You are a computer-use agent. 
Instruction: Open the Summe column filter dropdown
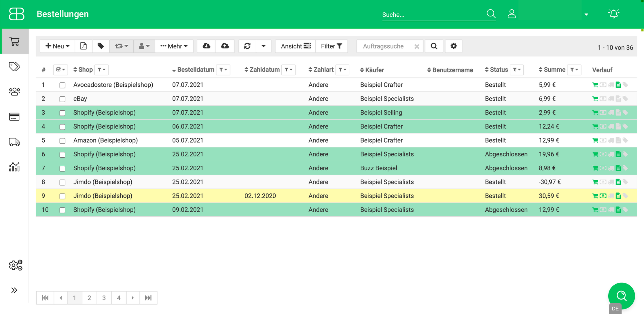coord(574,70)
